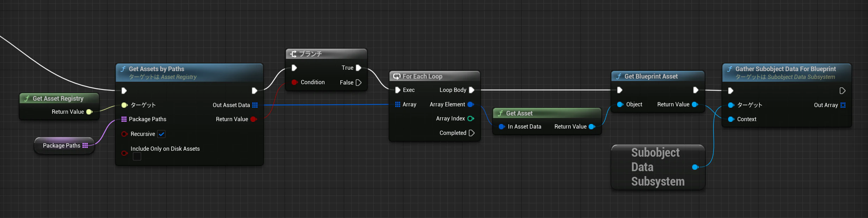This screenshot has width=868, height=218.
Task: Click the Subobject Data Subsystem output pin
Action: pyautogui.click(x=695, y=167)
